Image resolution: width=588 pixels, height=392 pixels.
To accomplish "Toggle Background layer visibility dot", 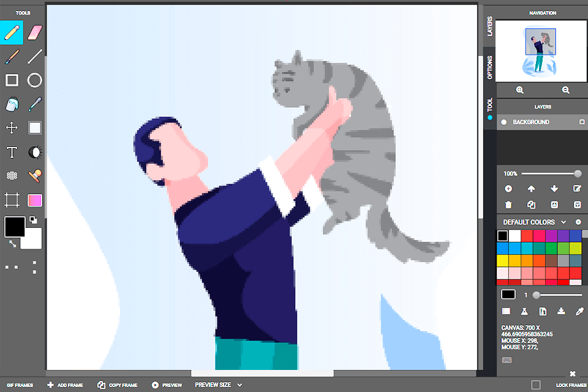I will coord(504,122).
